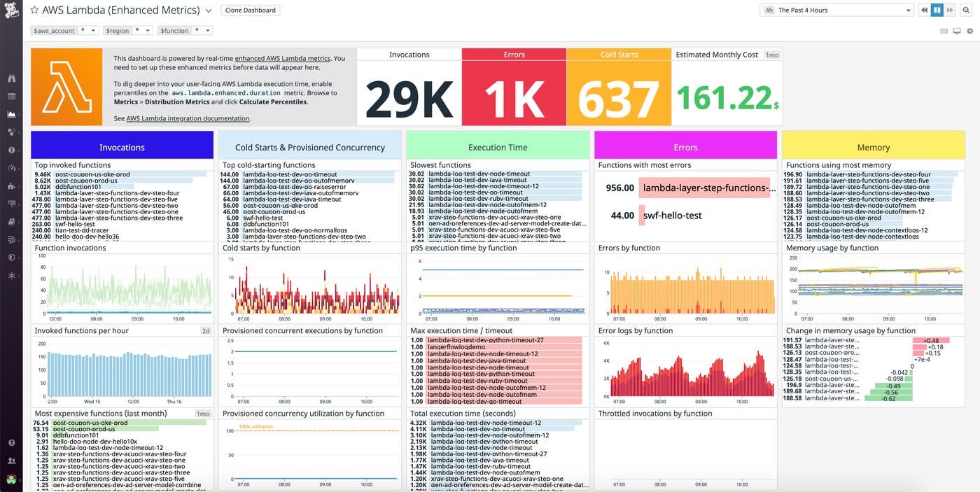Click the zoom-out magnifier in the time toolbar
Image resolution: width=980 pixels, height=492 pixels.
(966, 10)
